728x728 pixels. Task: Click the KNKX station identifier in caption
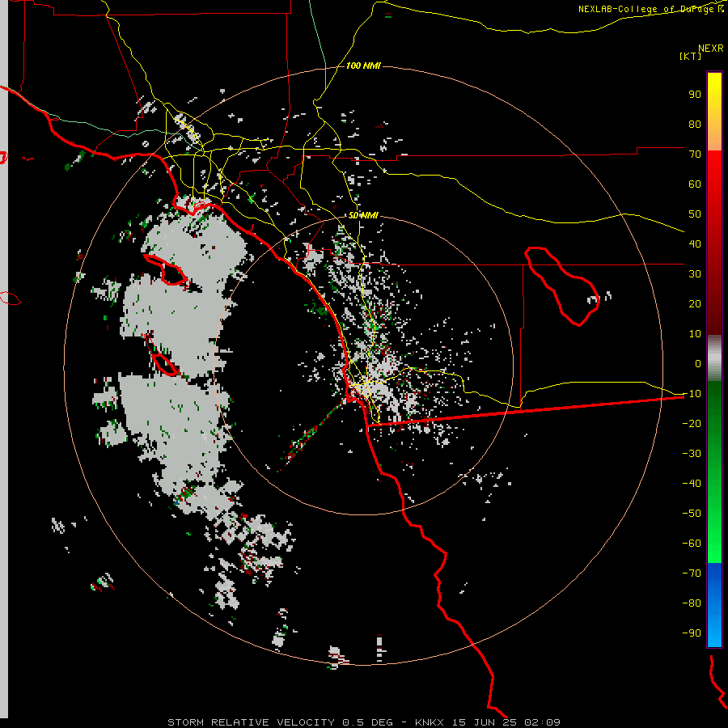pyautogui.click(x=430, y=722)
